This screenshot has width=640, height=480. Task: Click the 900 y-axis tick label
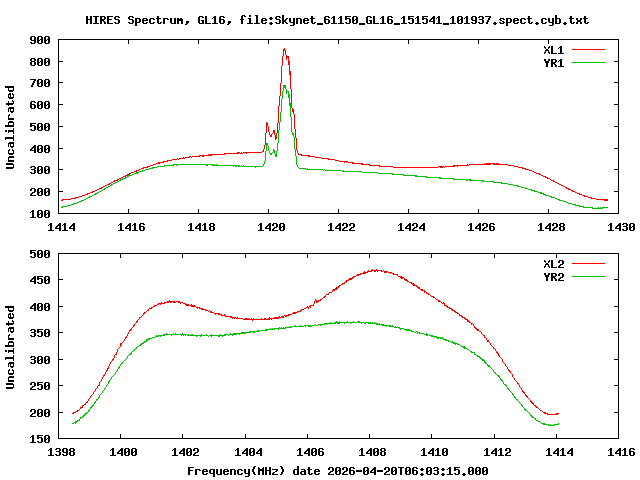click(x=40, y=40)
